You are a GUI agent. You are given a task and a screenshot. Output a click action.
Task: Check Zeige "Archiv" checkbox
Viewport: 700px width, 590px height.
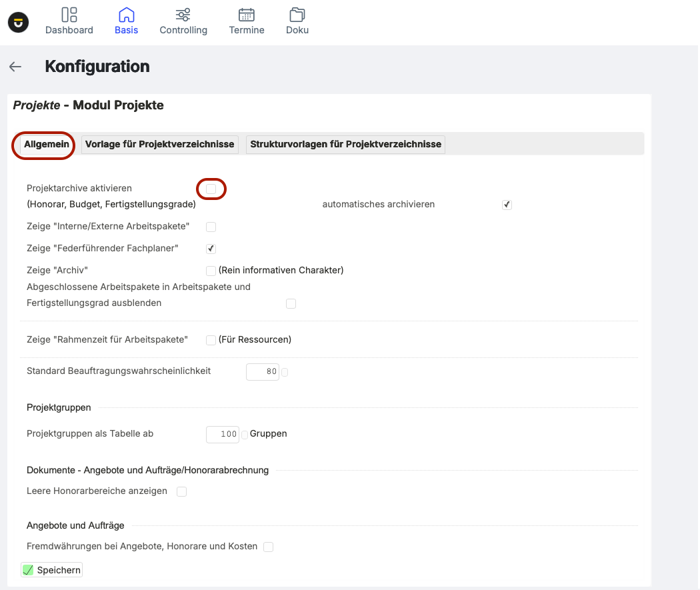tap(211, 271)
